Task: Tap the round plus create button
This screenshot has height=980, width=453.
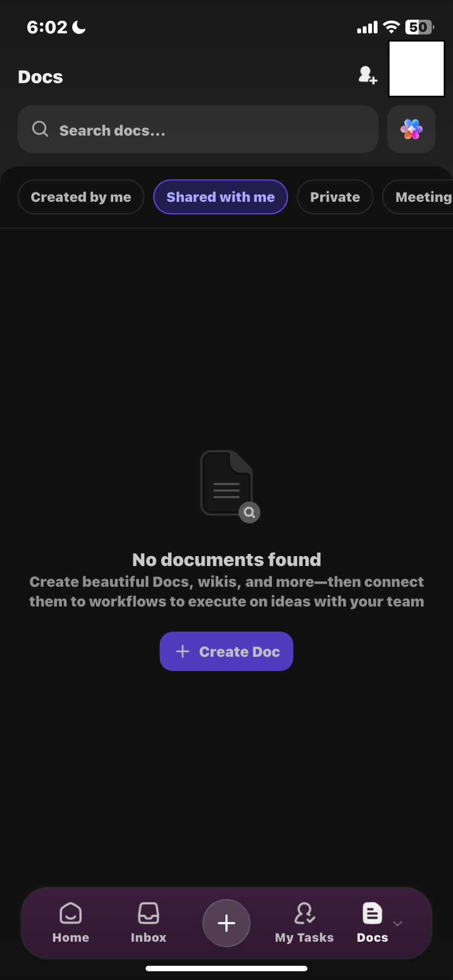Action: point(226,923)
